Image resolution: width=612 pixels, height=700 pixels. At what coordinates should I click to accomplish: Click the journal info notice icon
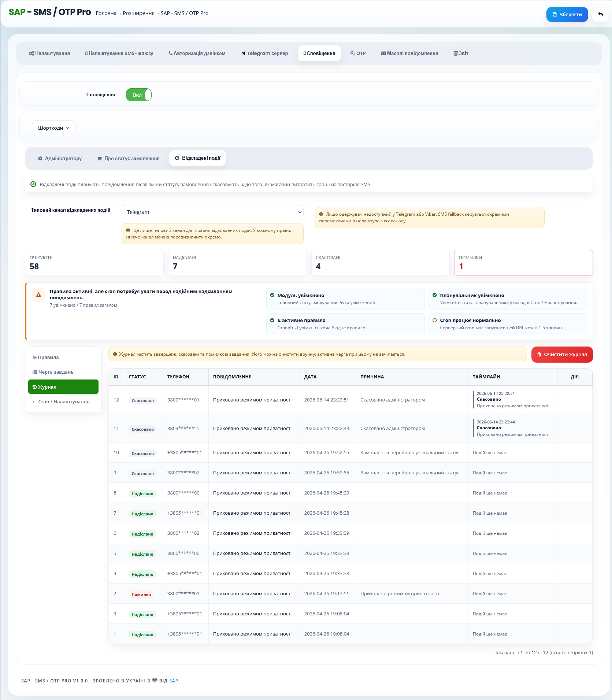[x=115, y=354]
